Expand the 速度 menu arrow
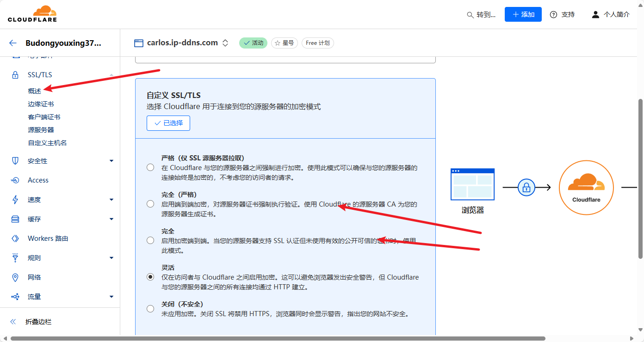The image size is (644, 342). tap(111, 200)
